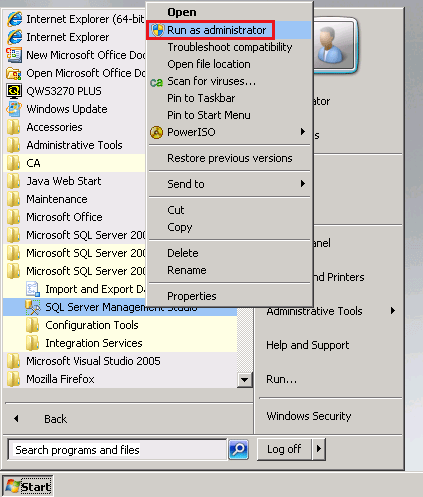
Task: Click the Start button
Action: pos(28,486)
